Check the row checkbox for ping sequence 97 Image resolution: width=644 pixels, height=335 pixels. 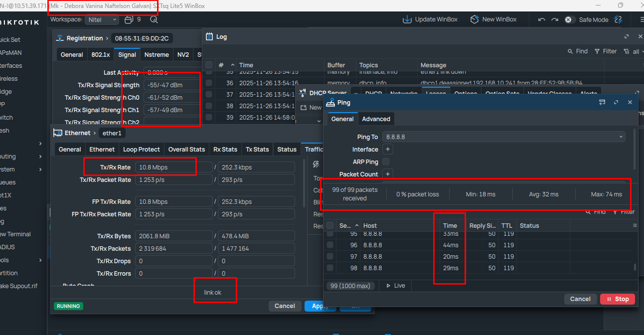tap(330, 256)
